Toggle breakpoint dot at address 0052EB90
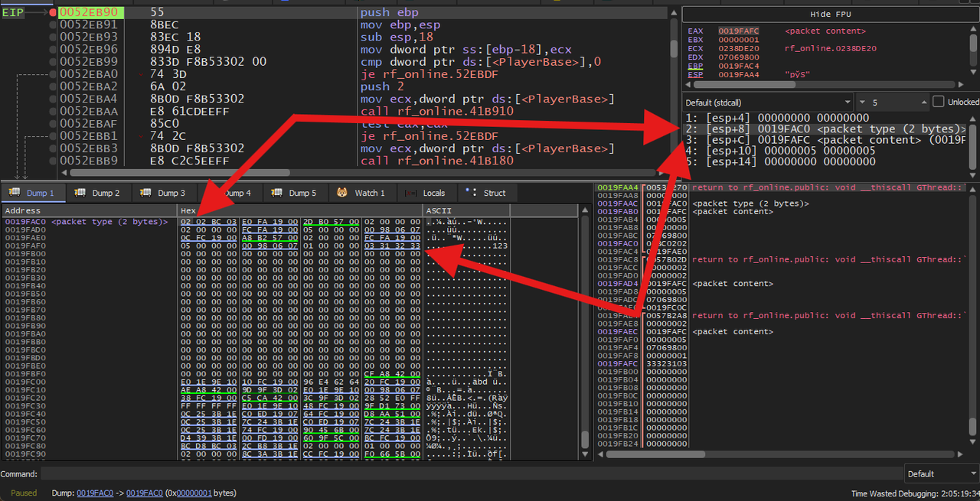This screenshot has height=501, width=980. (x=52, y=13)
